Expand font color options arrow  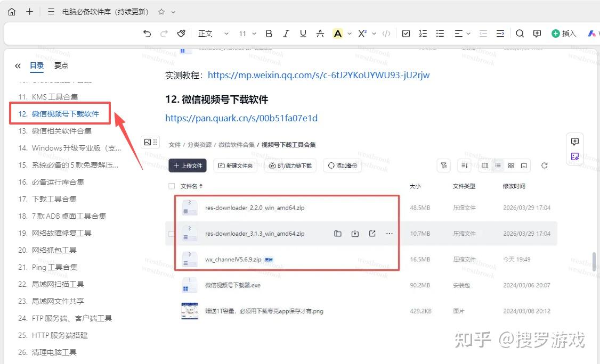click(350, 34)
